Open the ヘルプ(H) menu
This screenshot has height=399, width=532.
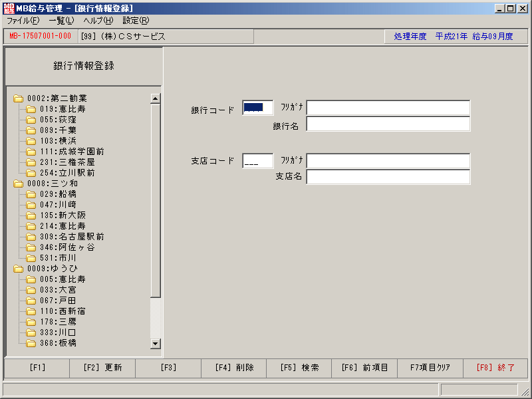click(98, 21)
